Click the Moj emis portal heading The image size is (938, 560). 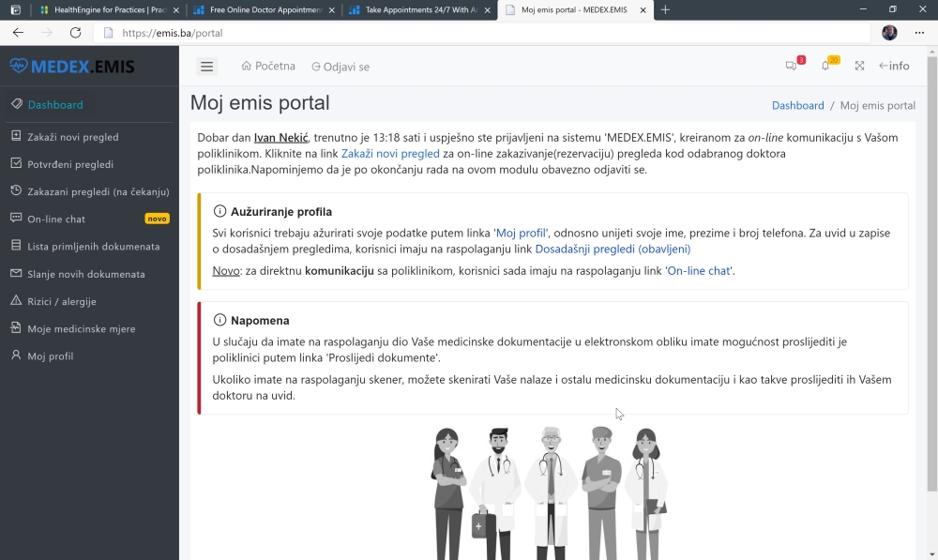click(260, 103)
